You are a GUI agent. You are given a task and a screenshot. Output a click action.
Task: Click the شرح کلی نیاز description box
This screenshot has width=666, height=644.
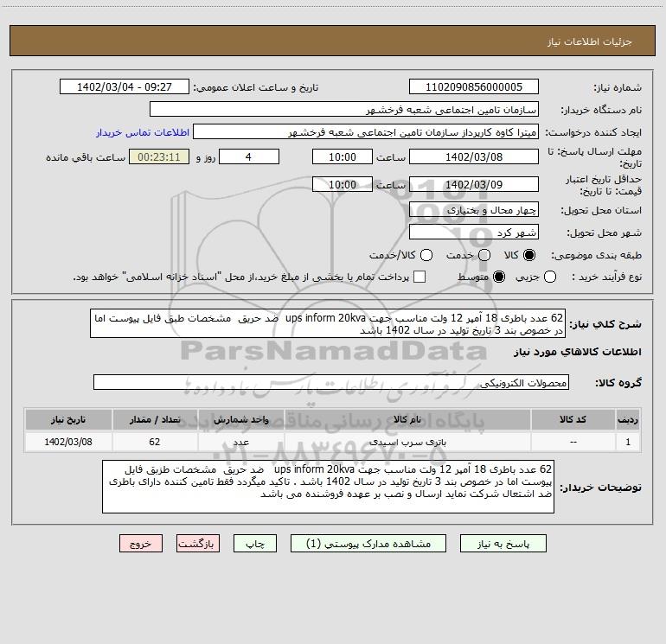pyautogui.click(x=328, y=323)
